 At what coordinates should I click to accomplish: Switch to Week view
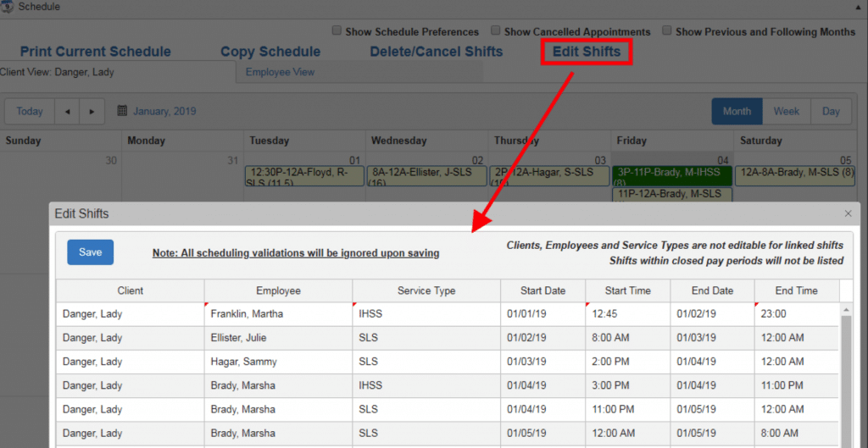(787, 111)
